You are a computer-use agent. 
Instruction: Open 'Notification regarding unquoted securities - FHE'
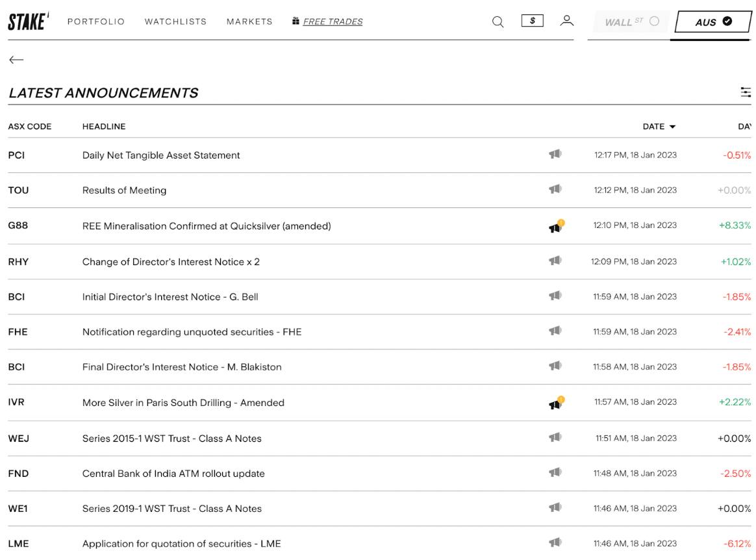[192, 332]
